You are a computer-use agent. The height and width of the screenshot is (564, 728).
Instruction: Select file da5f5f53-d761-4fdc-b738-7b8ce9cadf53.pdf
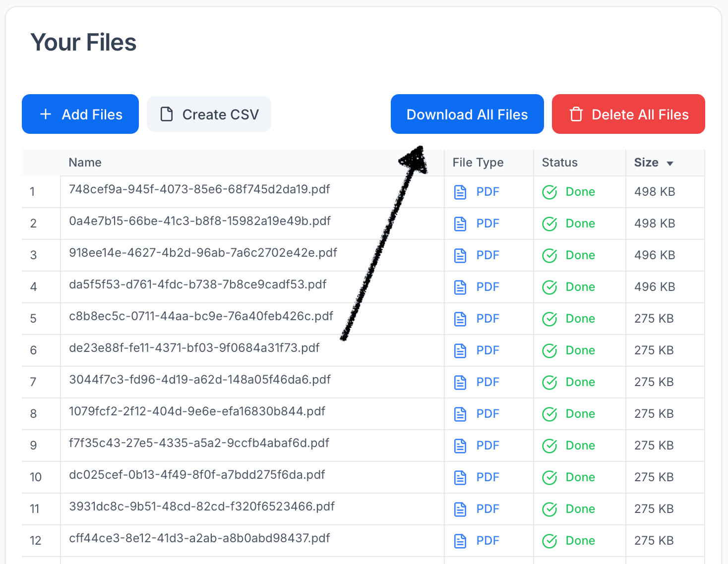pos(198,284)
